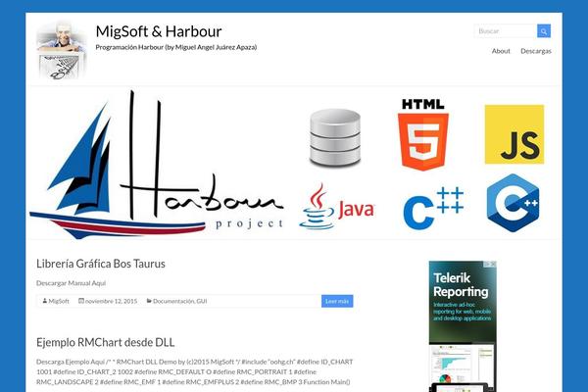Click the Leer más button

pos(337,301)
